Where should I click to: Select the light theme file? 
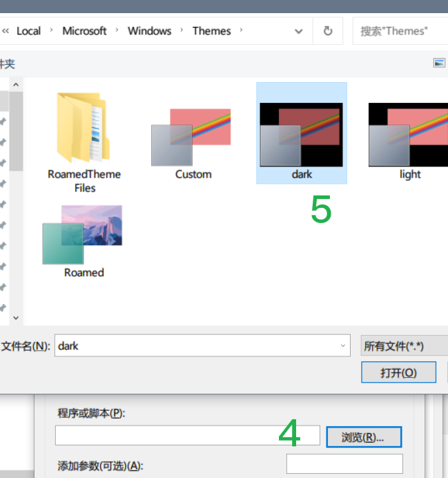(x=409, y=142)
